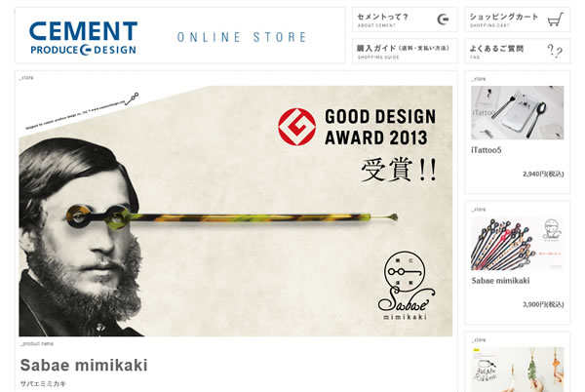Click the shopping cart icon
The image size is (585, 392).
pyautogui.click(x=555, y=20)
